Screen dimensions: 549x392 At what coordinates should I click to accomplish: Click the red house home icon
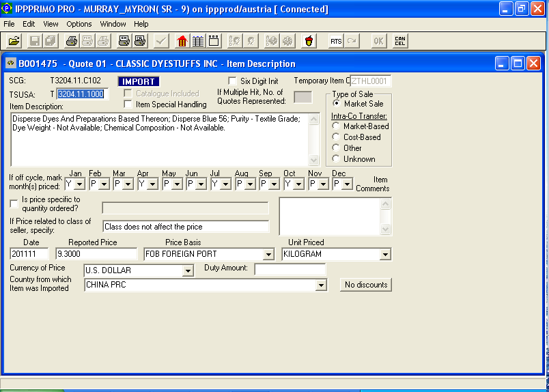(x=182, y=41)
